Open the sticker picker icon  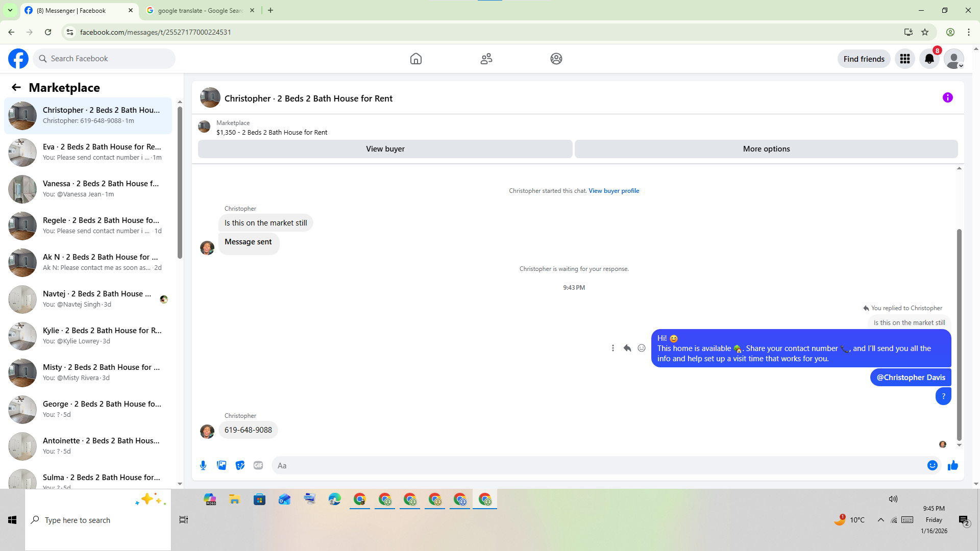coord(240,465)
